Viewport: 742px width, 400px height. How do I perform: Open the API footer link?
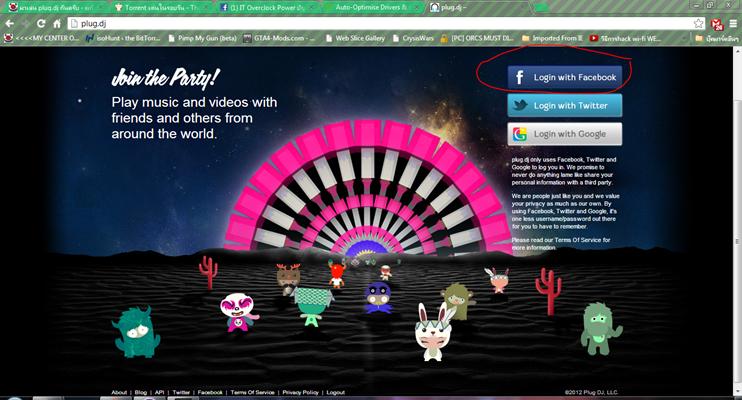(159, 392)
